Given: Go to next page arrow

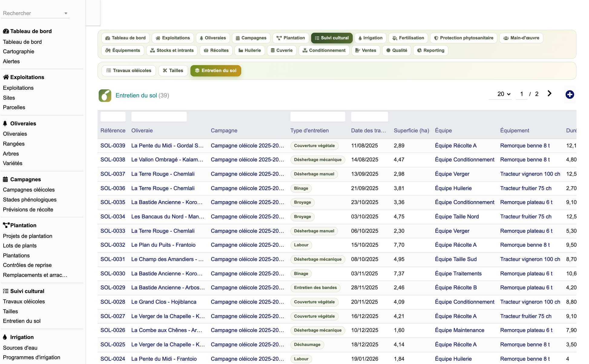Looking at the screenshot, I should point(549,94).
